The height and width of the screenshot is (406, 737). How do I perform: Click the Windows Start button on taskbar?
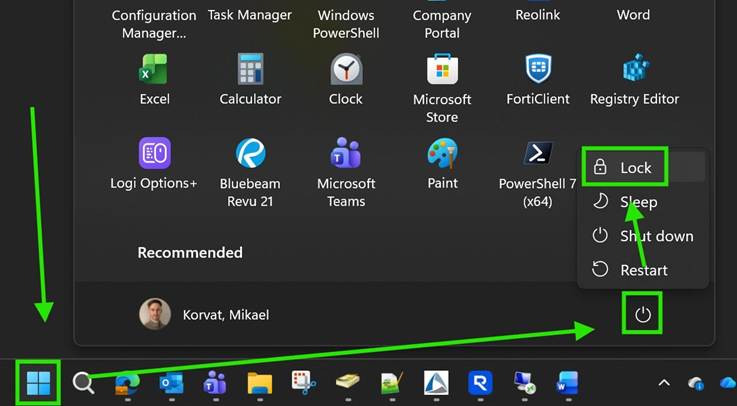tap(38, 383)
